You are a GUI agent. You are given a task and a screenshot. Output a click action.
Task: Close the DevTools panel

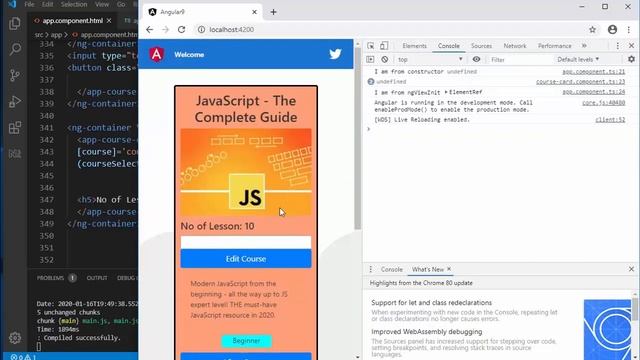[631, 46]
